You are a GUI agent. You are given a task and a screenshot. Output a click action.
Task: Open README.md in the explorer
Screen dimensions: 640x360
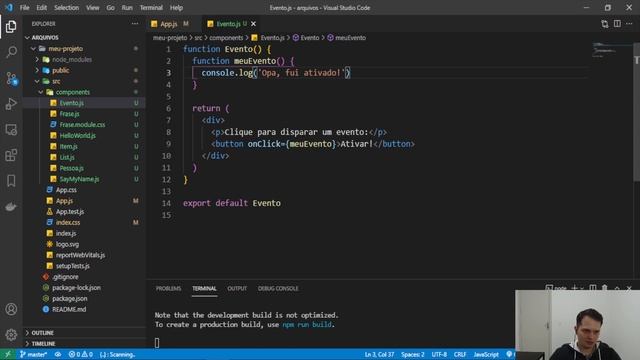click(x=69, y=309)
